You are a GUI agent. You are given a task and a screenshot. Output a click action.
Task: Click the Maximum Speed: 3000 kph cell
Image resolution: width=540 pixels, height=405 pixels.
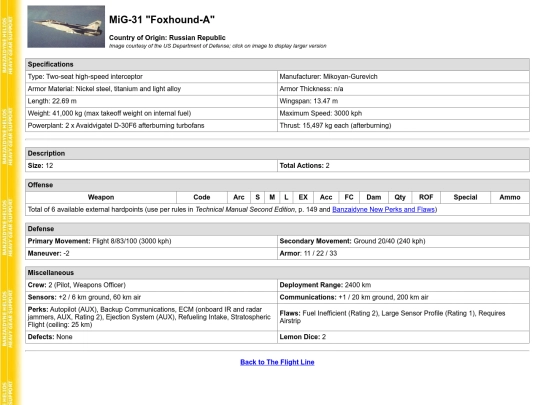coord(403,113)
